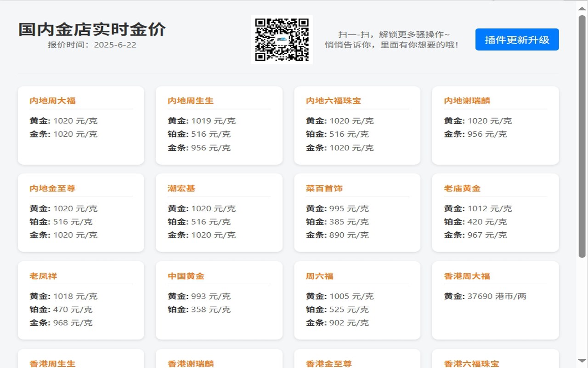
Task: Click the 香港周大福 store heading
Action: tap(467, 276)
